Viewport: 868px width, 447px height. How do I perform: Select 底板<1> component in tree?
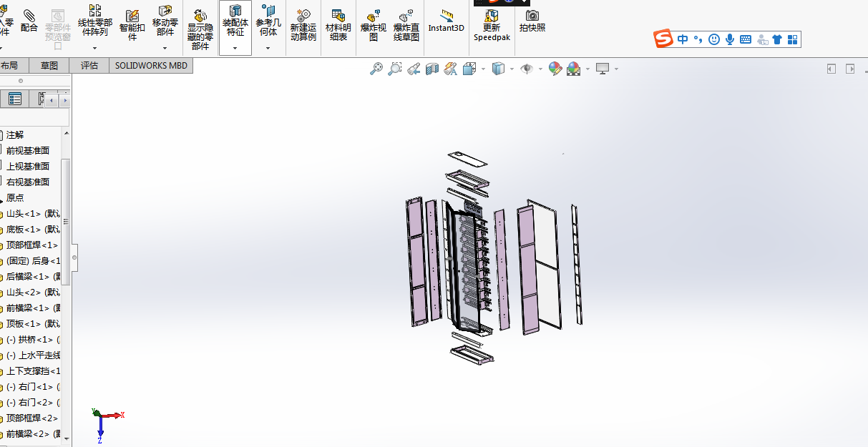(33, 229)
